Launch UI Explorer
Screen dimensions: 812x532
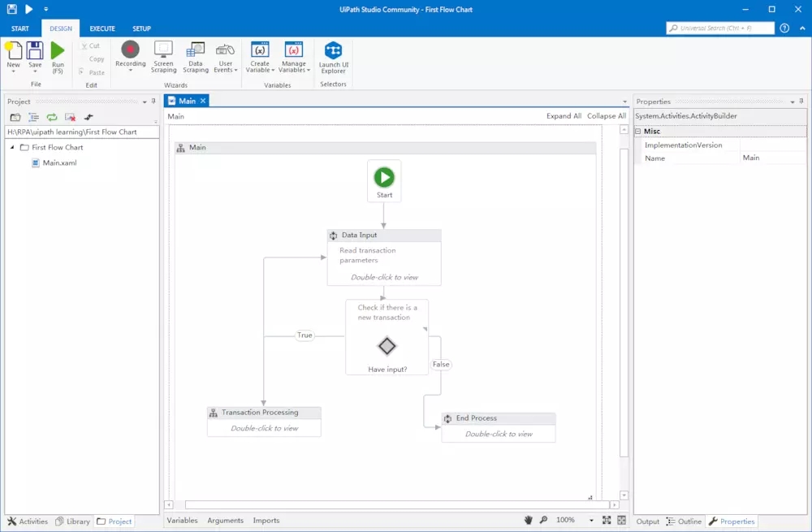[334, 58]
